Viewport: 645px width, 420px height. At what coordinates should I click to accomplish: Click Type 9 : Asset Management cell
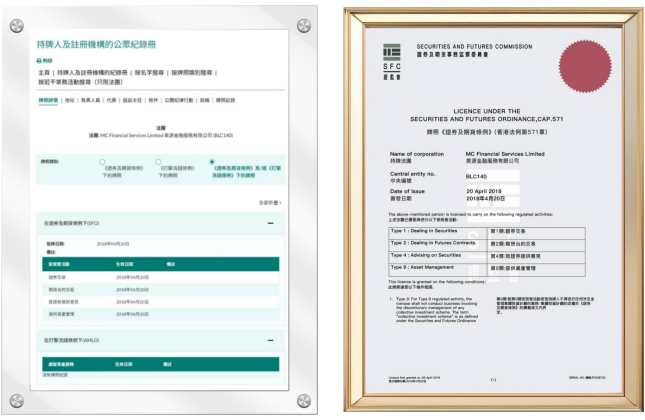[438, 269]
